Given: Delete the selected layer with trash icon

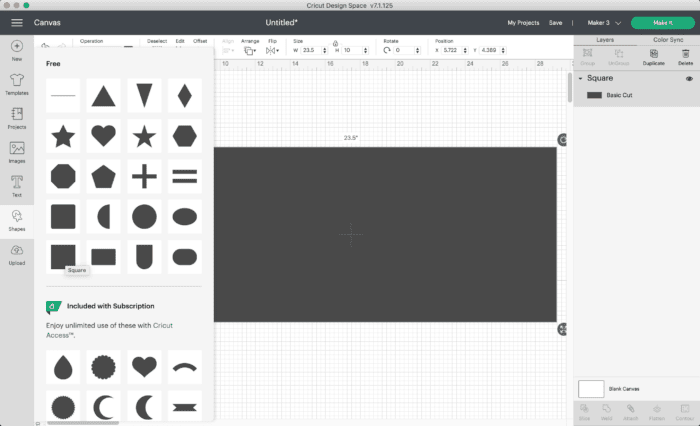Looking at the screenshot, I should 686,57.
